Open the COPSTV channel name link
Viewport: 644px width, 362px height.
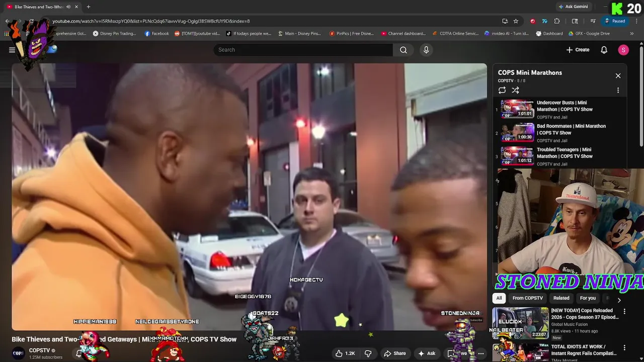pos(39,350)
